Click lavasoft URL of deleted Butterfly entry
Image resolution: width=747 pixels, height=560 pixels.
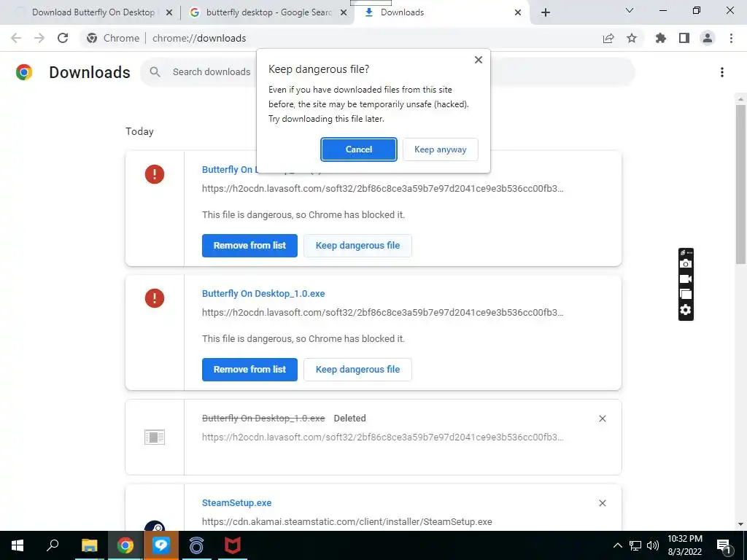(x=382, y=437)
